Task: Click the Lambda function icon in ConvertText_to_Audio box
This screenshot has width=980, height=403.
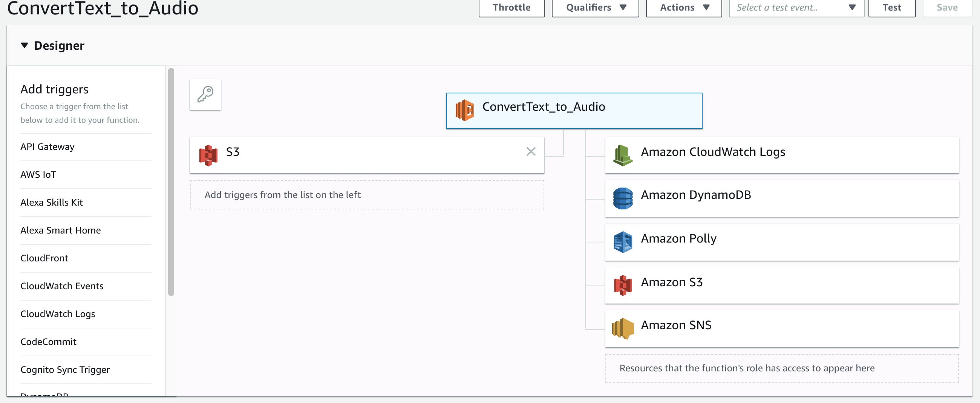Action: pyautogui.click(x=464, y=110)
